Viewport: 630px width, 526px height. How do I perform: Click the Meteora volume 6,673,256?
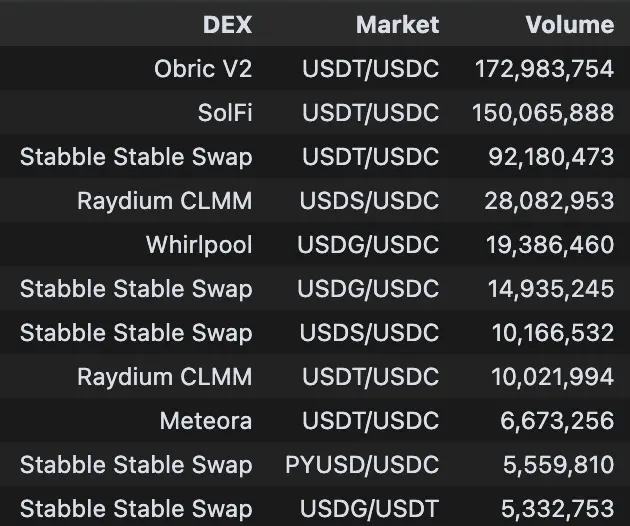tap(557, 421)
